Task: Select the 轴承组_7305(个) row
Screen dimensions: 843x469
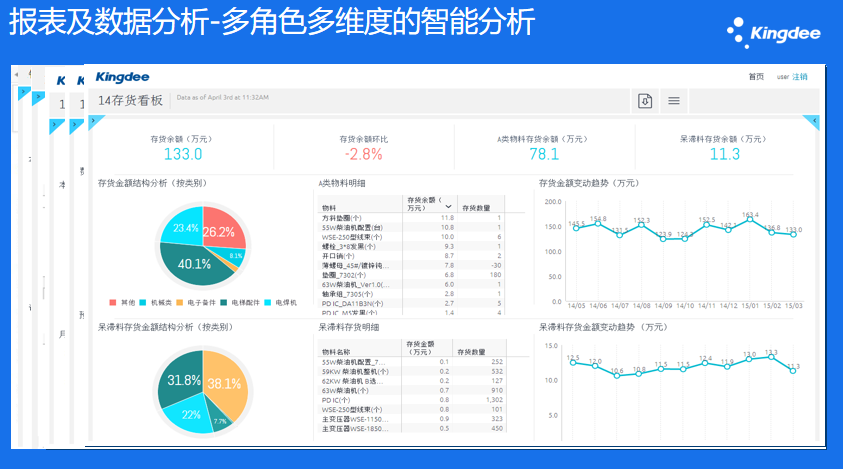Action: (411, 294)
